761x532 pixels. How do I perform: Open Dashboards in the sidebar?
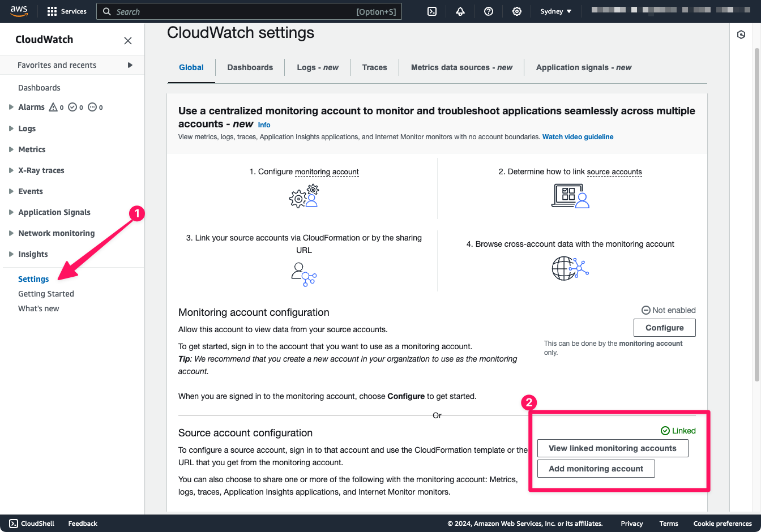pyautogui.click(x=39, y=88)
